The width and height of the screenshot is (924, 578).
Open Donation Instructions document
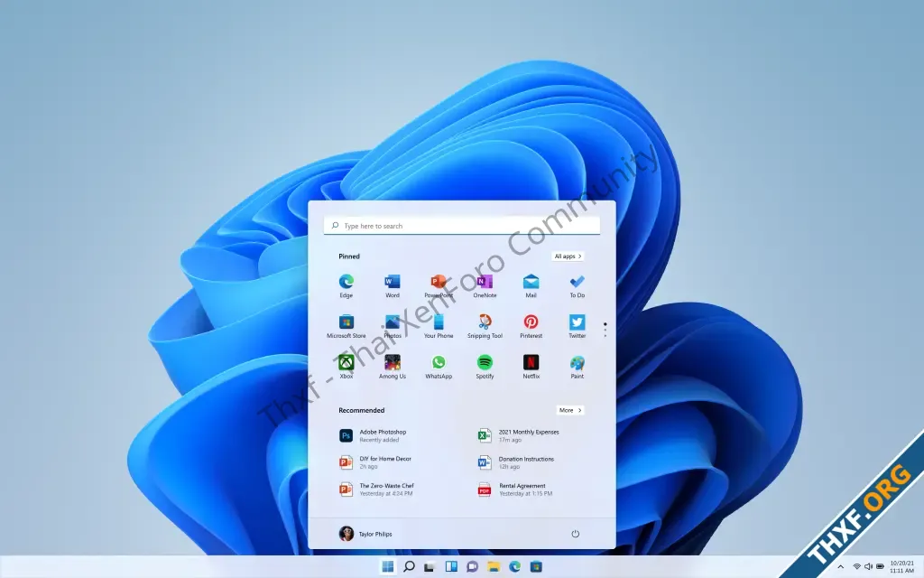coord(515,462)
